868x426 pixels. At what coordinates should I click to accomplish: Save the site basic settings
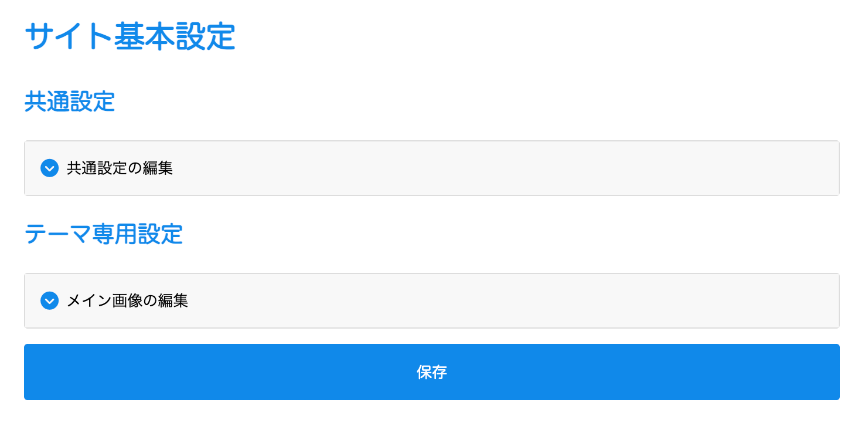point(431,372)
